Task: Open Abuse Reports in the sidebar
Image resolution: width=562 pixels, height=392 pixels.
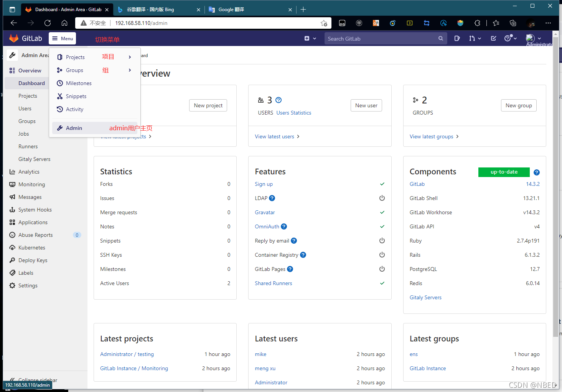Action: click(x=35, y=235)
